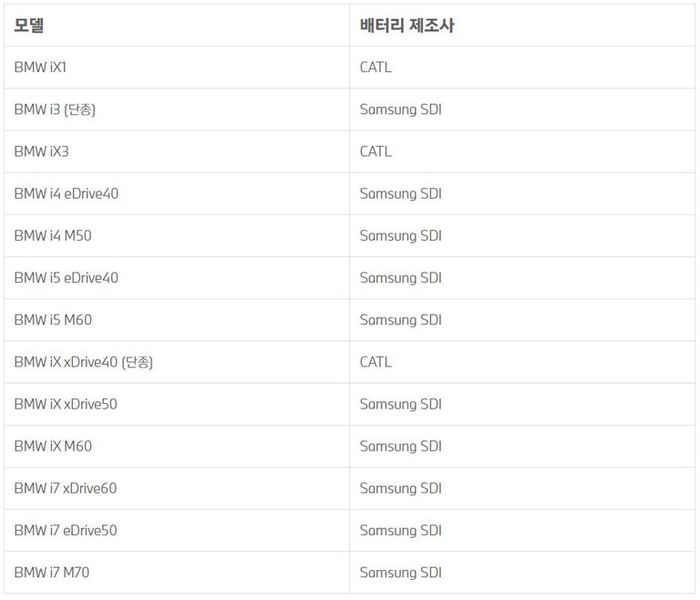The width and height of the screenshot is (700, 600).
Task: Click the BMW i5 eDrive40 cell
Action: tap(66, 277)
